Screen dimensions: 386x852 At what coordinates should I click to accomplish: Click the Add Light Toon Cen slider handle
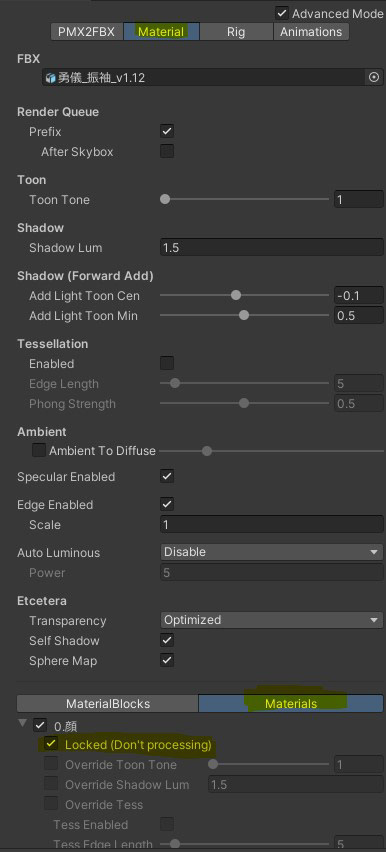235,296
